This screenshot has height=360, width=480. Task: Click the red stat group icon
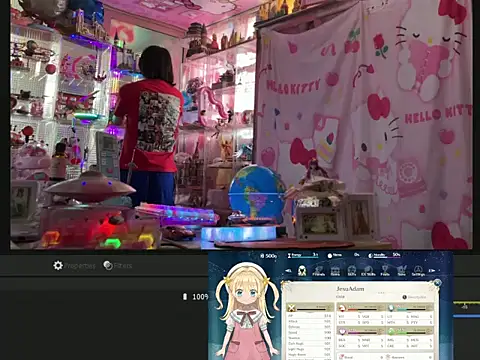click(341, 308)
